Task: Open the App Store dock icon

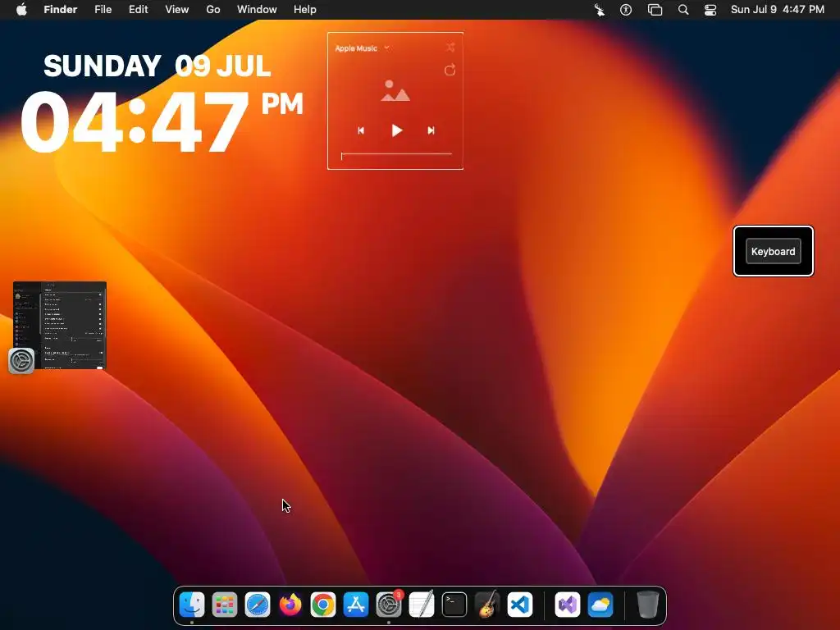Action: (356, 605)
